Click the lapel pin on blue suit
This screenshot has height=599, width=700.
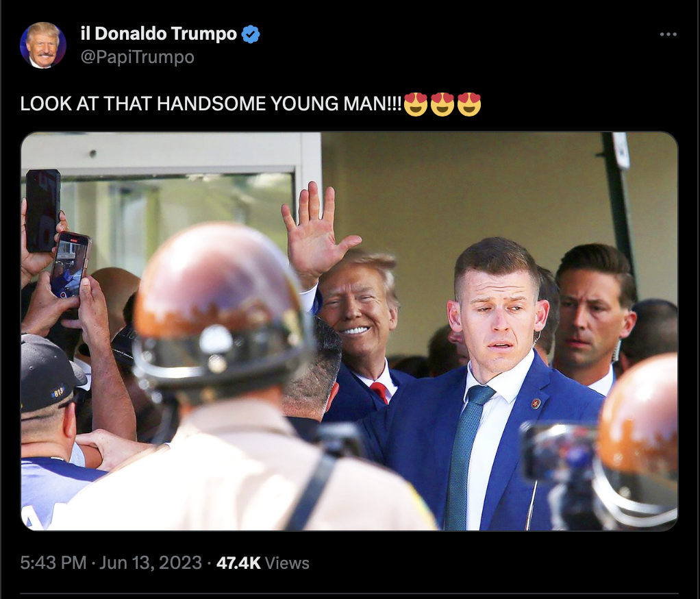536,404
